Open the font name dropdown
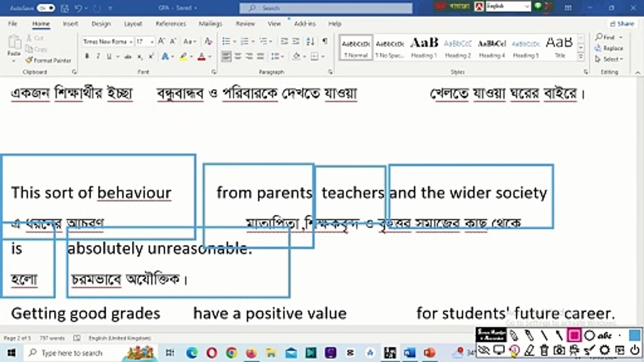Viewport: 644px width, 362px height. pos(130,42)
